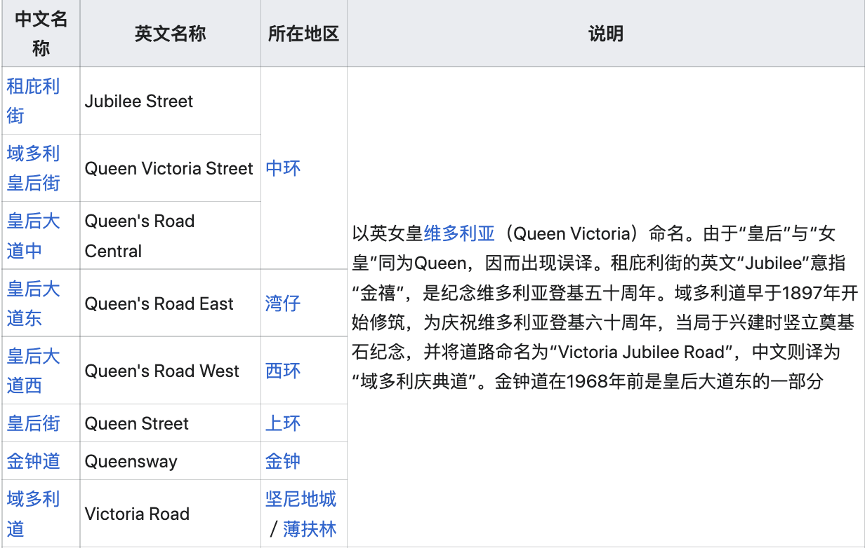This screenshot has height=550, width=866.
Task: Follow the 薄扶林 district link
Action: tap(310, 529)
